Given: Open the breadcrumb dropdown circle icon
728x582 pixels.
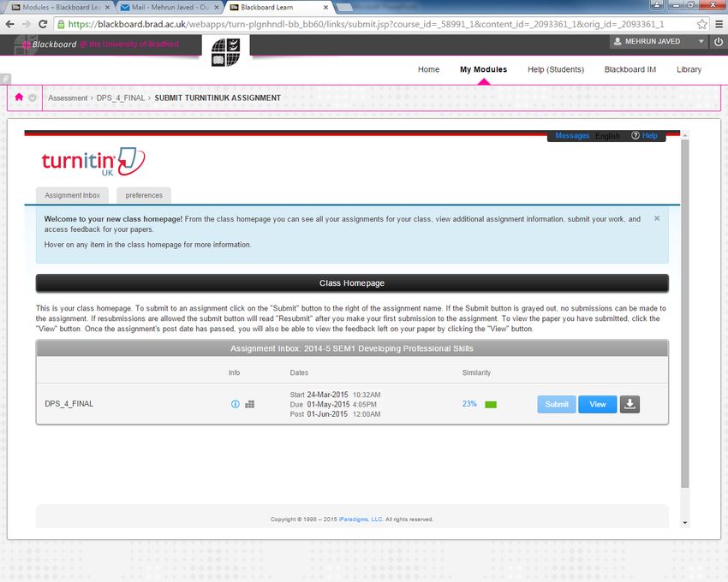Looking at the screenshot, I should pyautogui.click(x=32, y=98).
